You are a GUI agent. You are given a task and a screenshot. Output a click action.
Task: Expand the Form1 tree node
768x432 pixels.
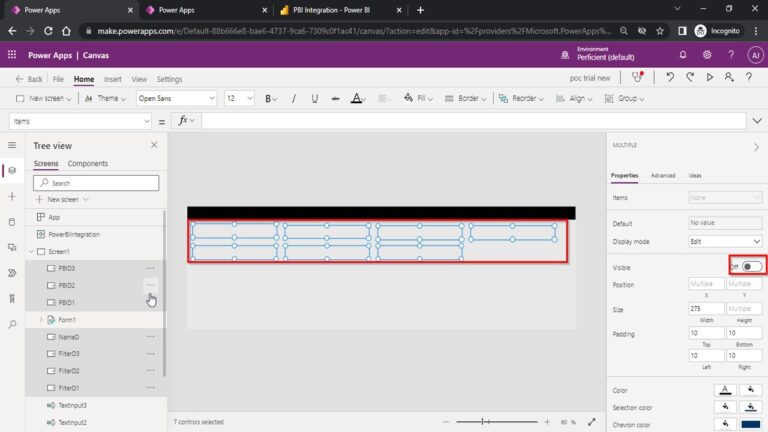[x=41, y=319]
